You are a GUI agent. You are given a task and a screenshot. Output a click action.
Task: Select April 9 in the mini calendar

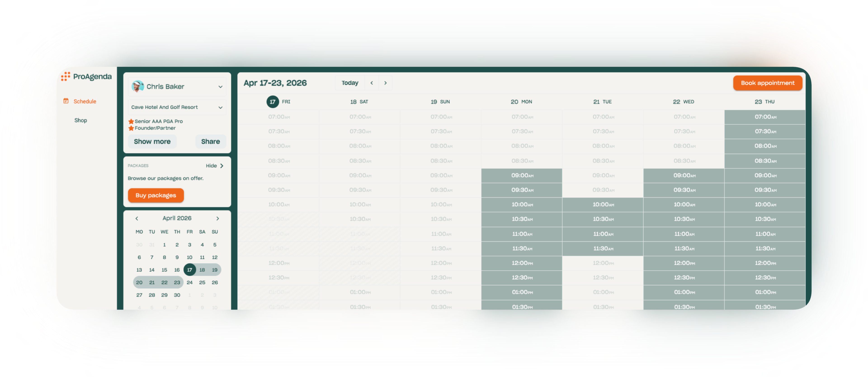pos(177,257)
